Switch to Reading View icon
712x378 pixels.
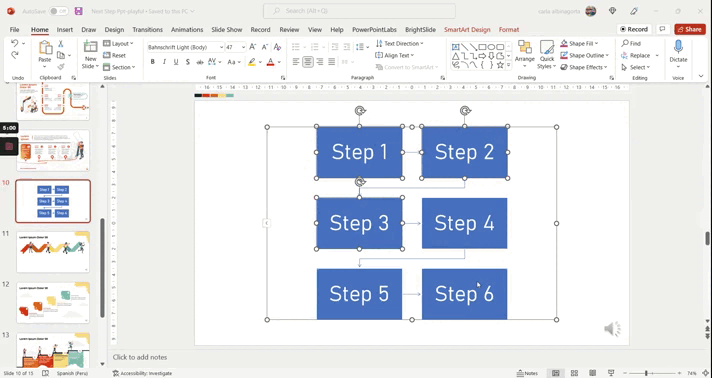pyautogui.click(x=593, y=373)
